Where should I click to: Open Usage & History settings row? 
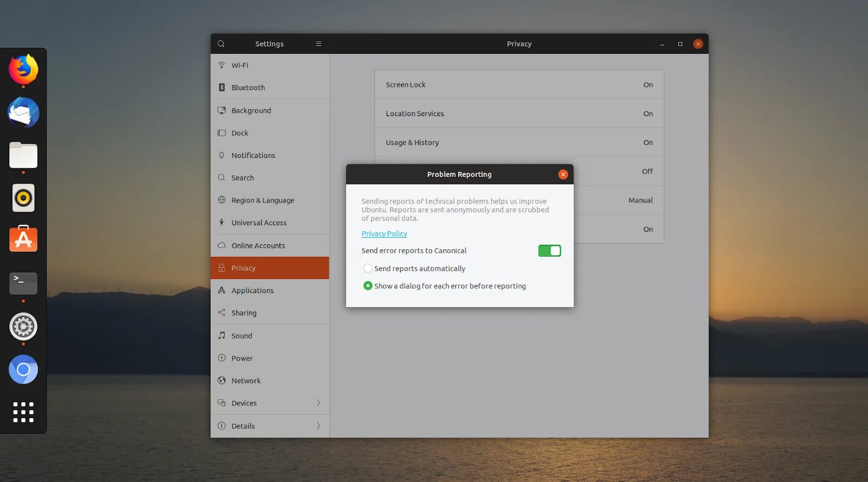[x=519, y=142]
